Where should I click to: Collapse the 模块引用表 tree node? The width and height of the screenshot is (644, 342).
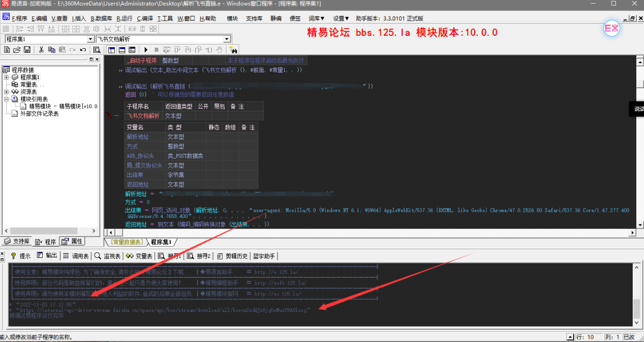[7, 99]
